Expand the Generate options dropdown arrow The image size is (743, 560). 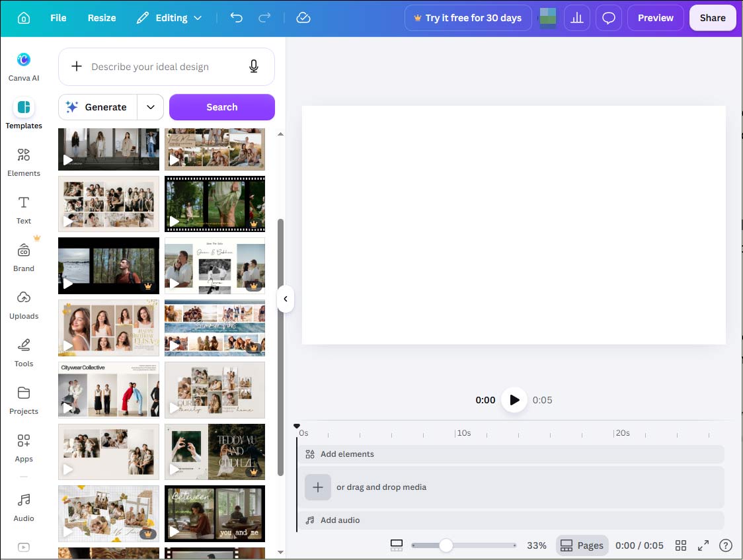pos(151,107)
